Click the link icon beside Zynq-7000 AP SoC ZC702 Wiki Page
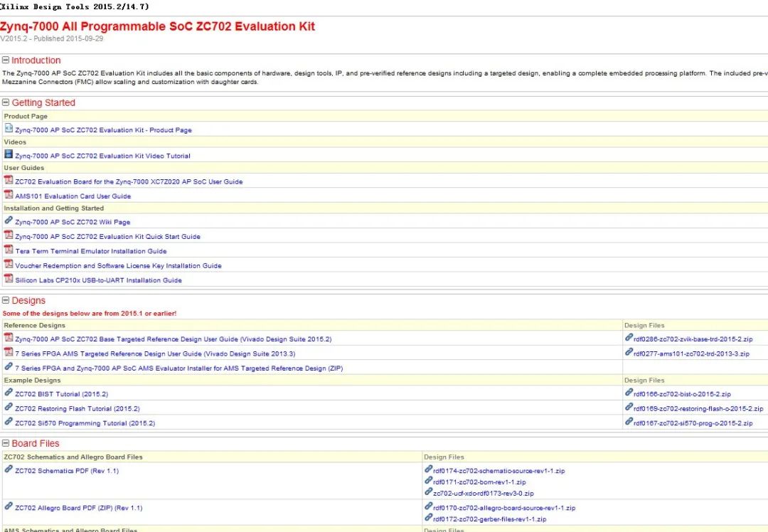 [x=9, y=221]
